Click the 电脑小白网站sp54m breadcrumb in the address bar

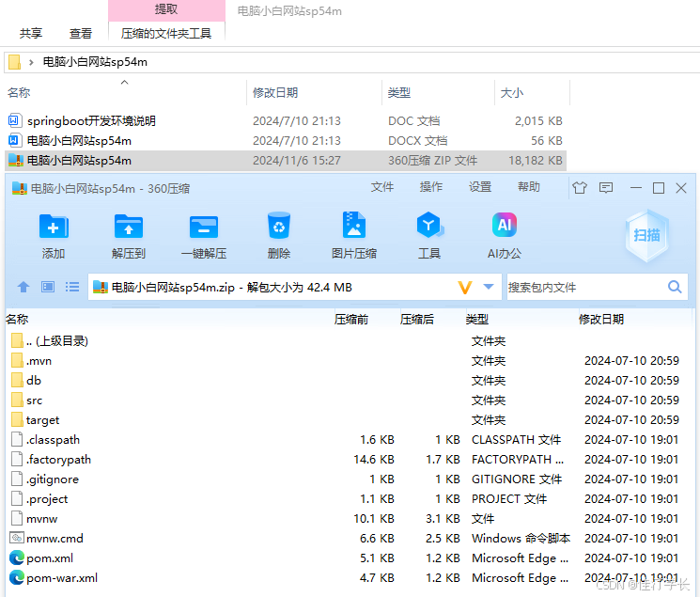[x=95, y=62]
